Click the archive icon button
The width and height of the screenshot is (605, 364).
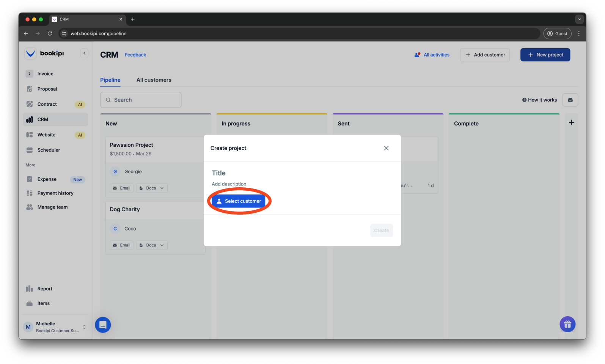pyautogui.click(x=570, y=100)
